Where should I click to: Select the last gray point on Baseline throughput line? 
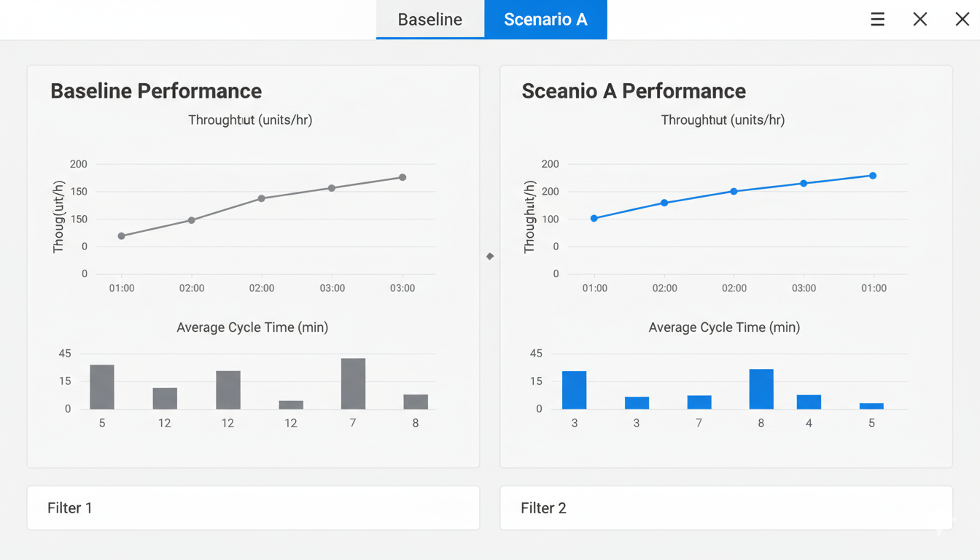402,177
